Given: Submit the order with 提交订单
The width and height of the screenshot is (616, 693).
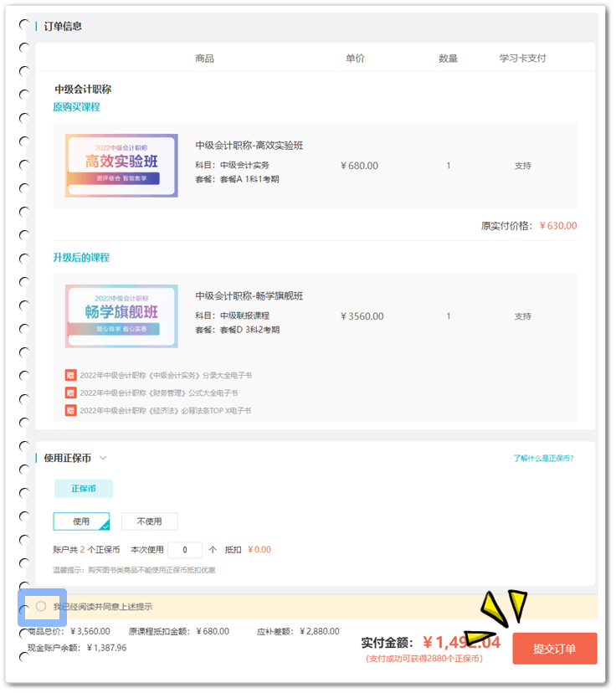Looking at the screenshot, I should pos(554,649).
